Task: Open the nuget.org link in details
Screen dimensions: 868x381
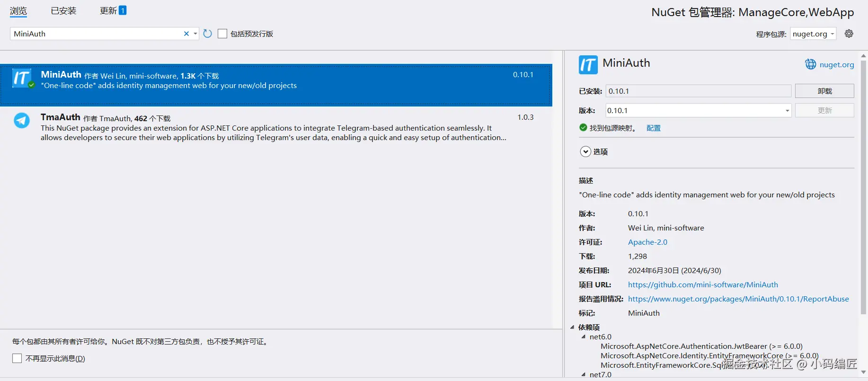Action: [837, 64]
